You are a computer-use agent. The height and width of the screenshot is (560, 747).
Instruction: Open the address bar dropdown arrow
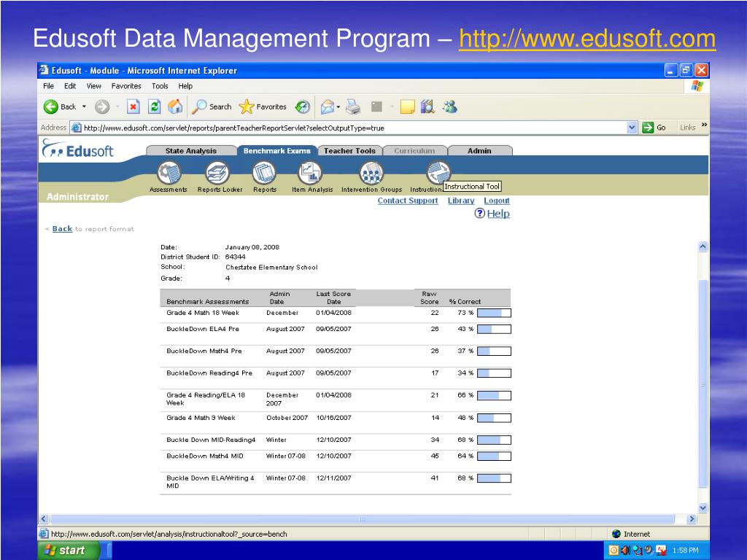pos(632,128)
